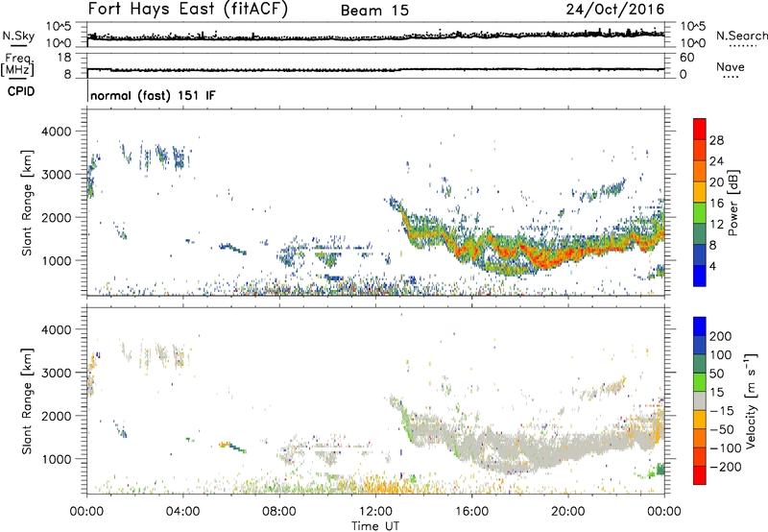The image size is (768, 532).
Task: Click the "08:00" time tick label
Action: point(279,512)
